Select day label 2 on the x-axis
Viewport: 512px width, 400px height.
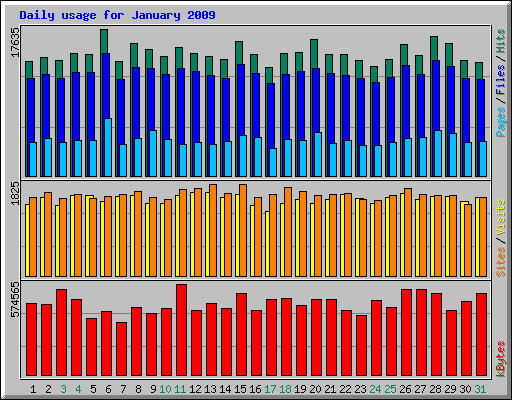pyautogui.click(x=48, y=389)
